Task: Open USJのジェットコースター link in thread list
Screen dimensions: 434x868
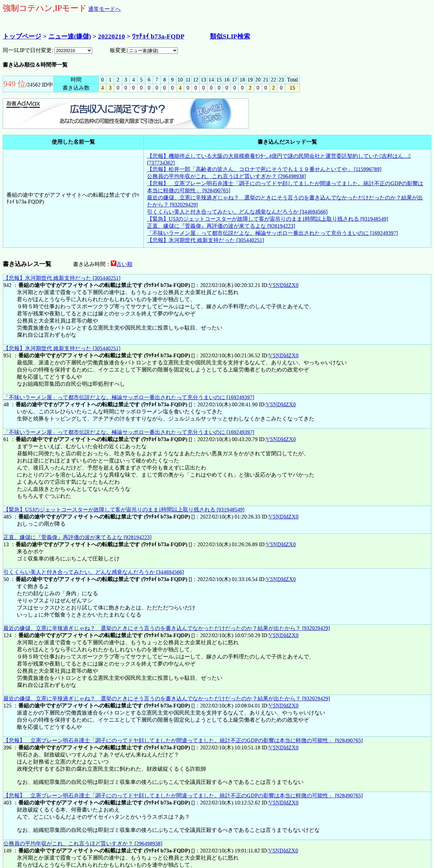Action: [267, 219]
